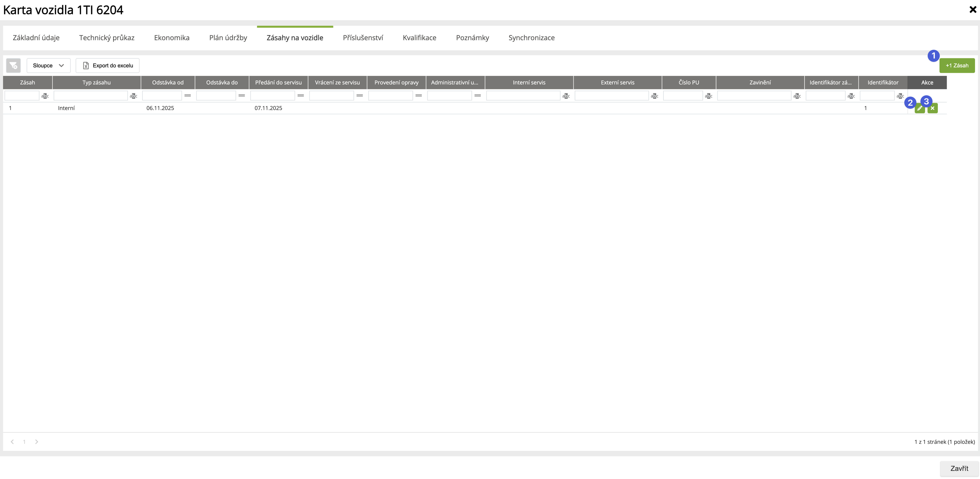Screen dimensions: 980x479
Task: Go to next page arrow
Action: point(37,442)
